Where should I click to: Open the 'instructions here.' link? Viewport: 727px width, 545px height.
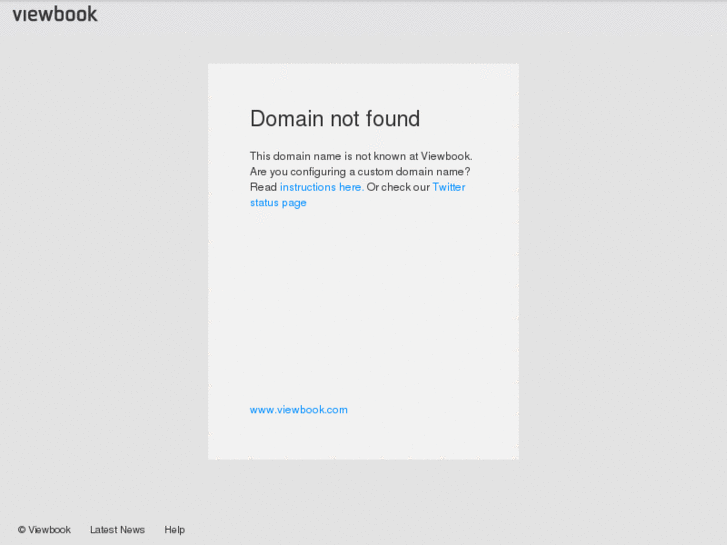point(322,187)
